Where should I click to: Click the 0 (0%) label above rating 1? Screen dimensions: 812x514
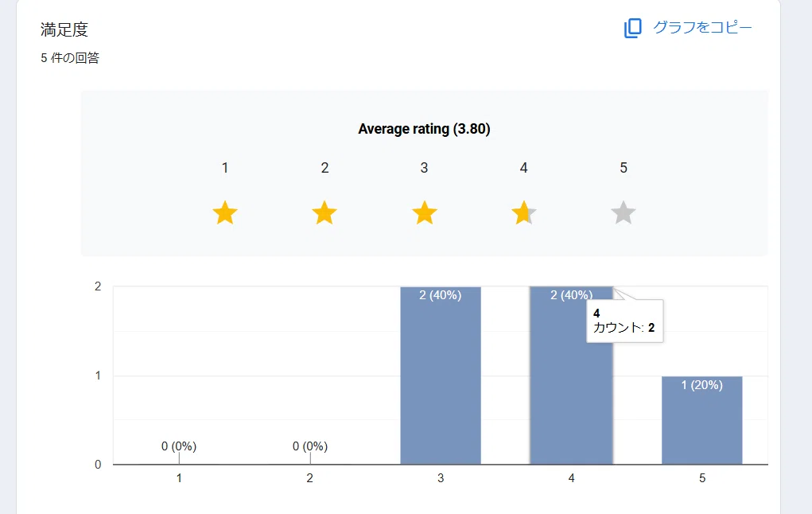tap(179, 446)
